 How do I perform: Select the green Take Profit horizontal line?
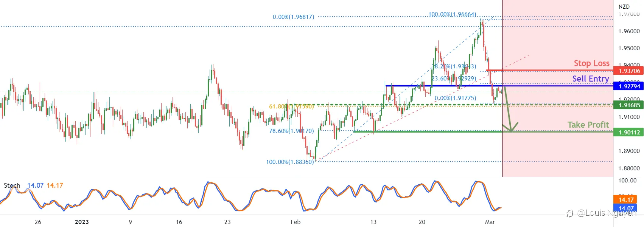click(x=483, y=131)
